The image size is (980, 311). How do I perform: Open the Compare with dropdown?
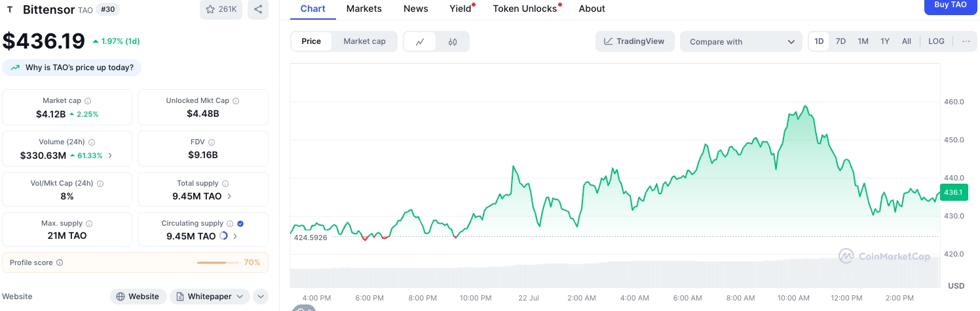click(x=741, y=41)
